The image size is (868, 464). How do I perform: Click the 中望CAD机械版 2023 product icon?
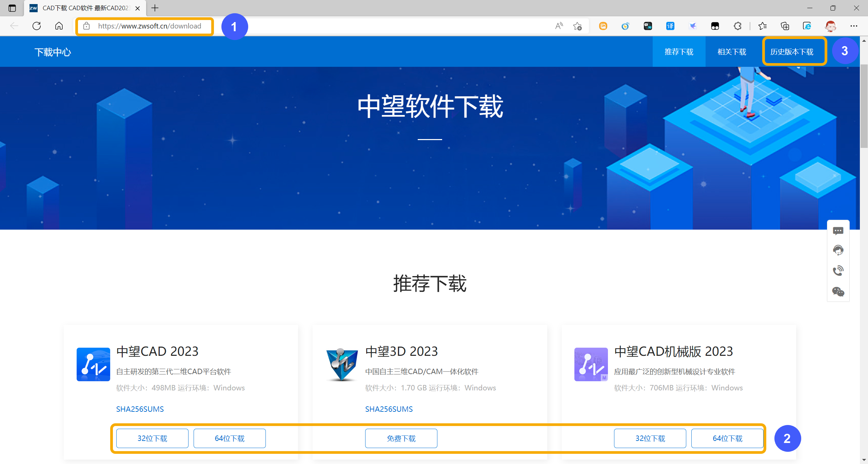click(x=591, y=364)
